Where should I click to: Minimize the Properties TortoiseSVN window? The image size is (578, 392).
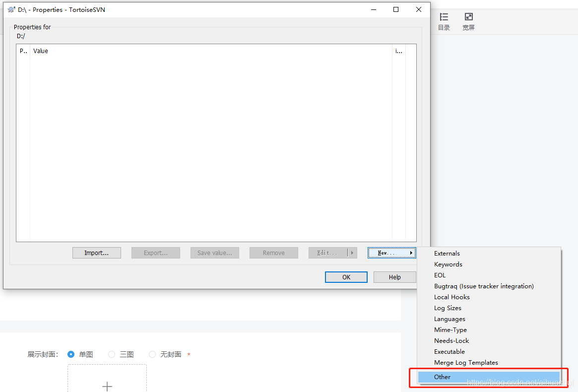click(374, 9)
